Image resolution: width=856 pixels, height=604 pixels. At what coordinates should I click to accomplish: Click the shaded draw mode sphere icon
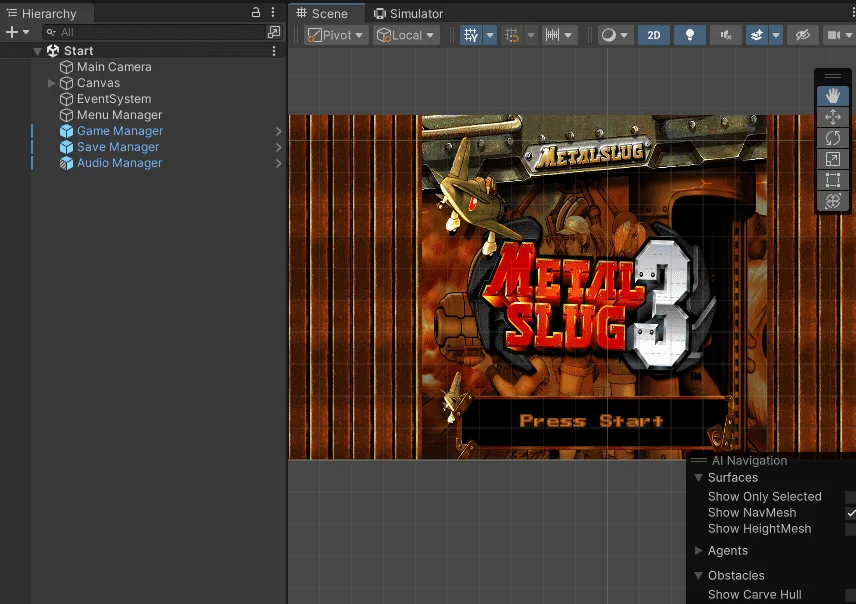coord(608,35)
